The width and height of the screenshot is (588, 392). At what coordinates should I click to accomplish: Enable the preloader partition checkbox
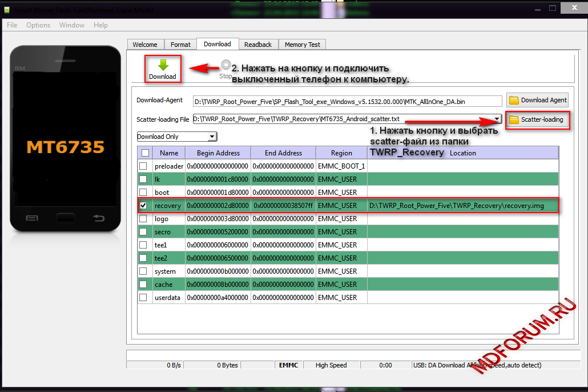point(144,166)
